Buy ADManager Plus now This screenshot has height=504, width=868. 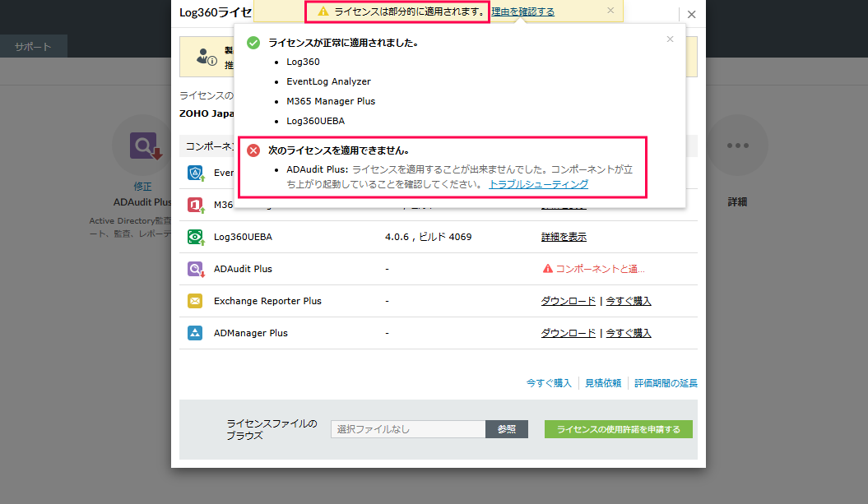(629, 333)
